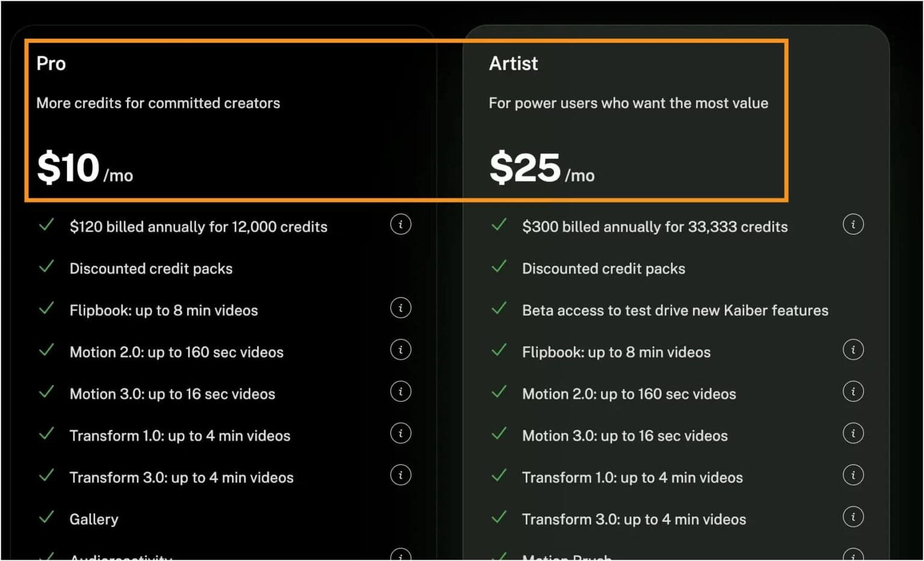Select the Artist plan heading
924x561 pixels.
point(513,64)
